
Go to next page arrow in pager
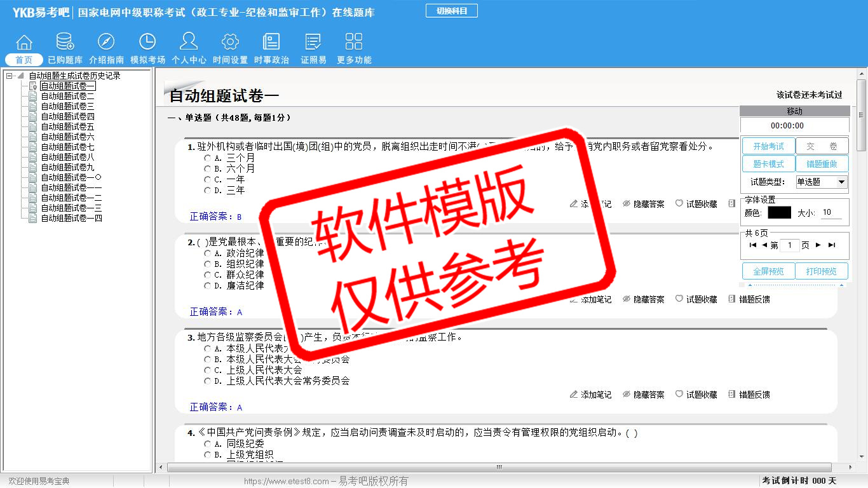818,245
